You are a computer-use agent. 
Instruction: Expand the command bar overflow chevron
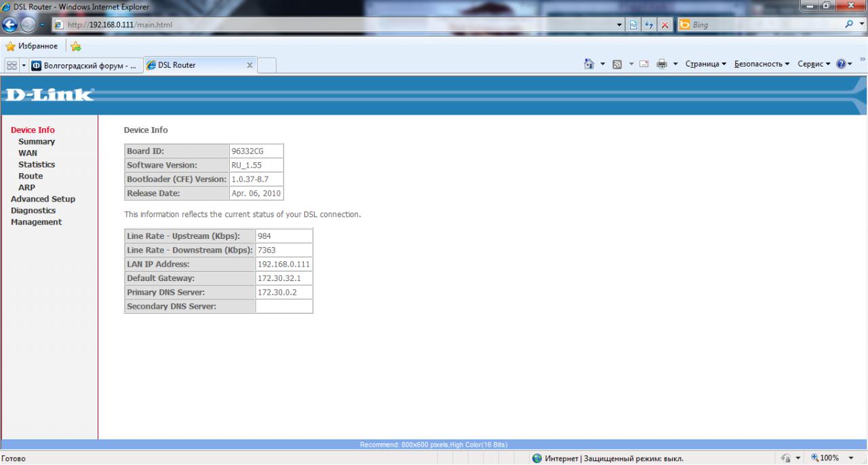[863, 60]
